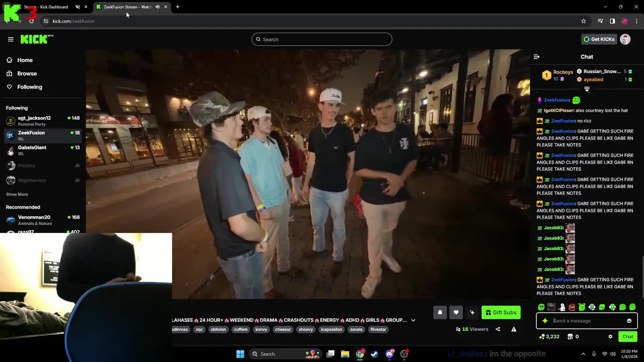
Task: Click the shoovy tag chip
Action: pos(306,329)
